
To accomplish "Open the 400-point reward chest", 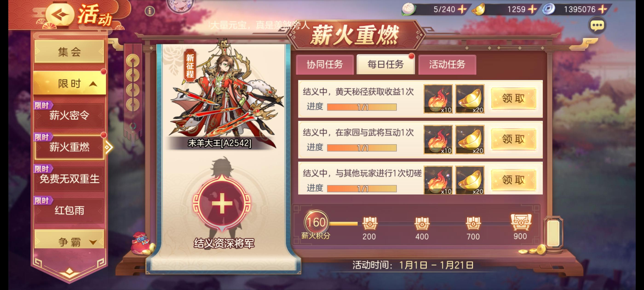I will click(x=422, y=223).
